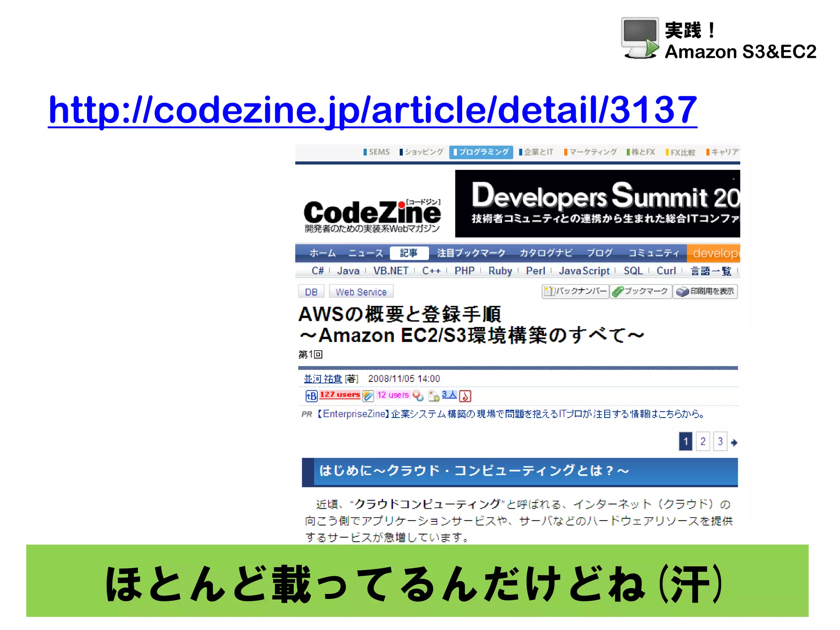Click the CodeZine logo
Viewport: 840px width, 630px height.
pyautogui.click(x=372, y=216)
